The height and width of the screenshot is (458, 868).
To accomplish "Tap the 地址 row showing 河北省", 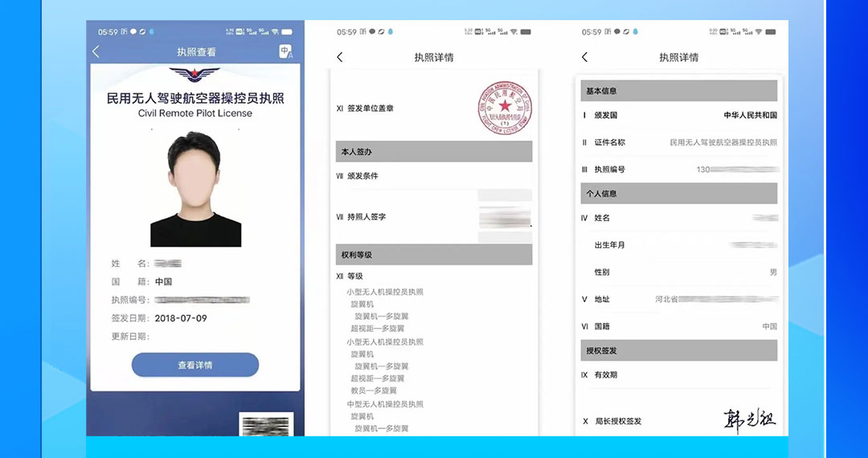I will pyautogui.click(x=678, y=299).
